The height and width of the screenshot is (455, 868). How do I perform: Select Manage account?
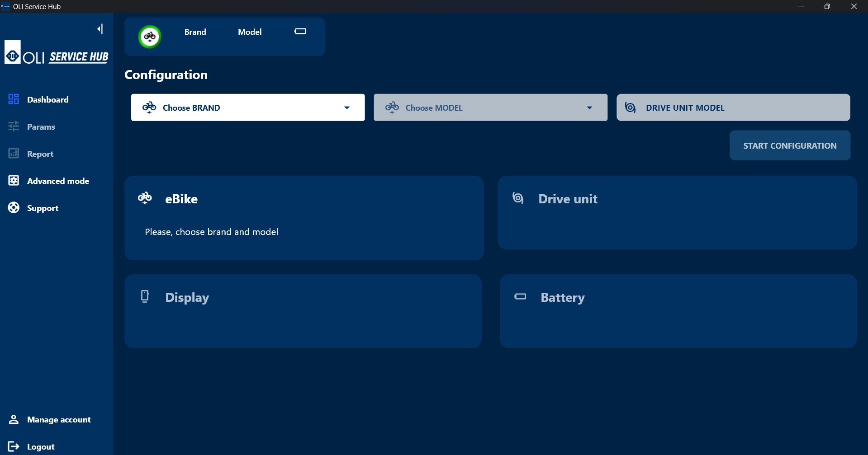[x=59, y=419]
